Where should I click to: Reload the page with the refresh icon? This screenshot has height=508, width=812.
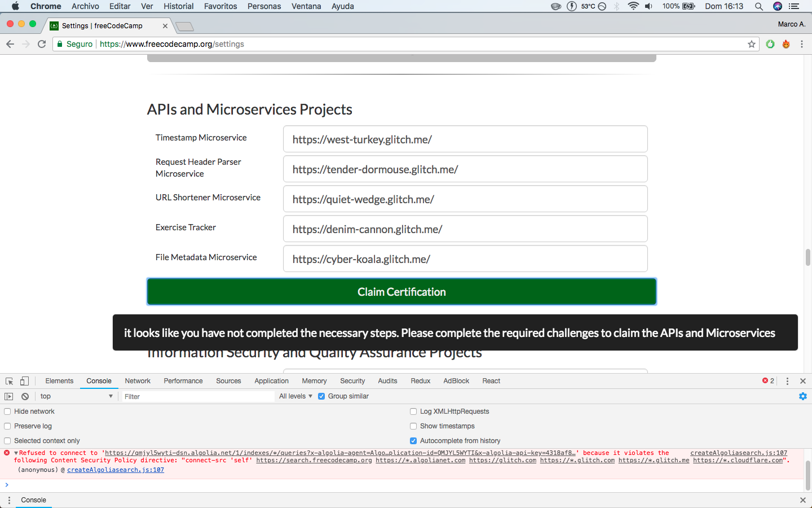tap(42, 44)
